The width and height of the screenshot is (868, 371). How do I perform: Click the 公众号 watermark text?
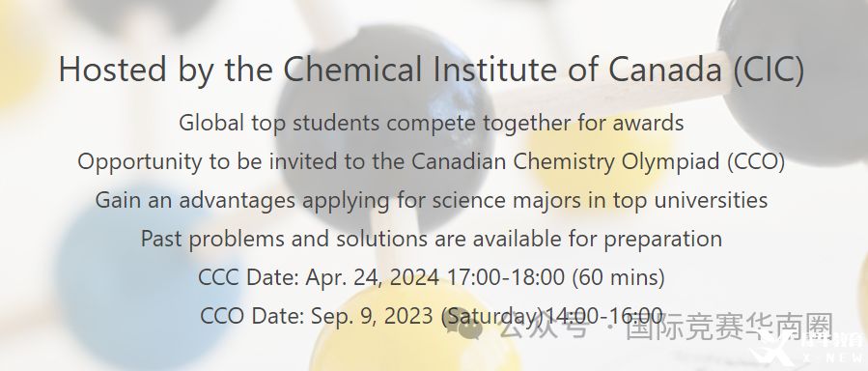543,328
